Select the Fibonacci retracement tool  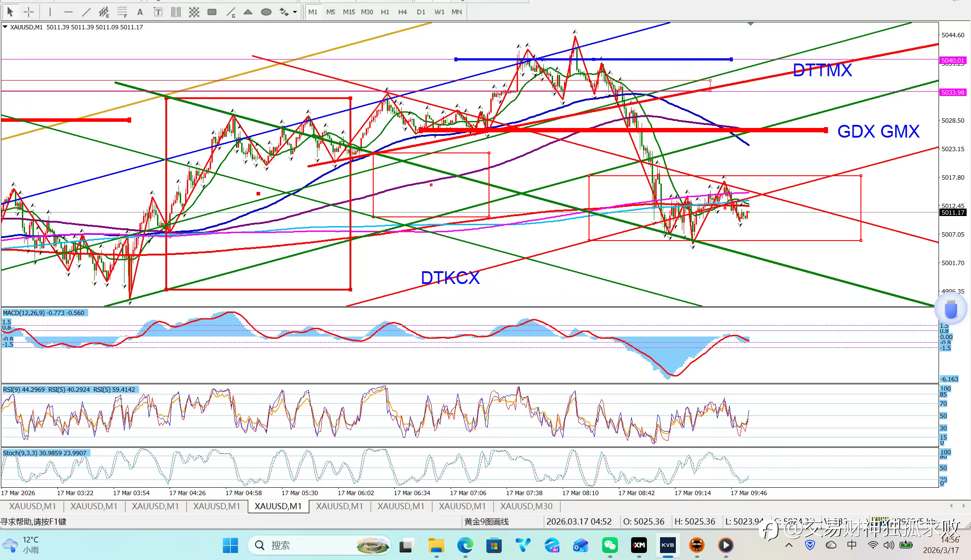point(122,12)
